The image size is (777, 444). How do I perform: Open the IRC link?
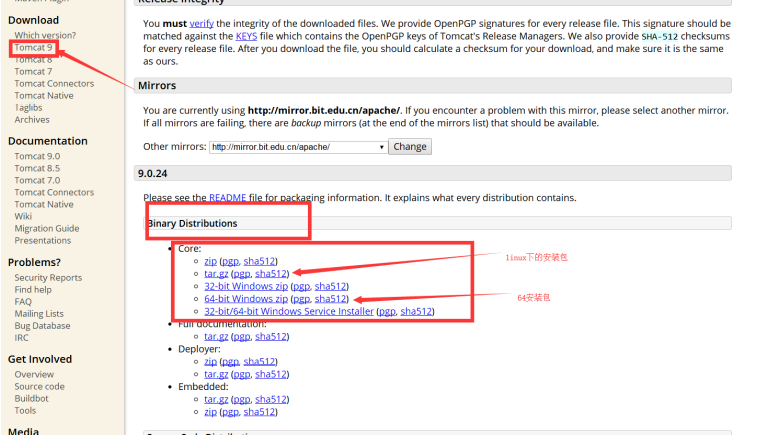(21, 337)
